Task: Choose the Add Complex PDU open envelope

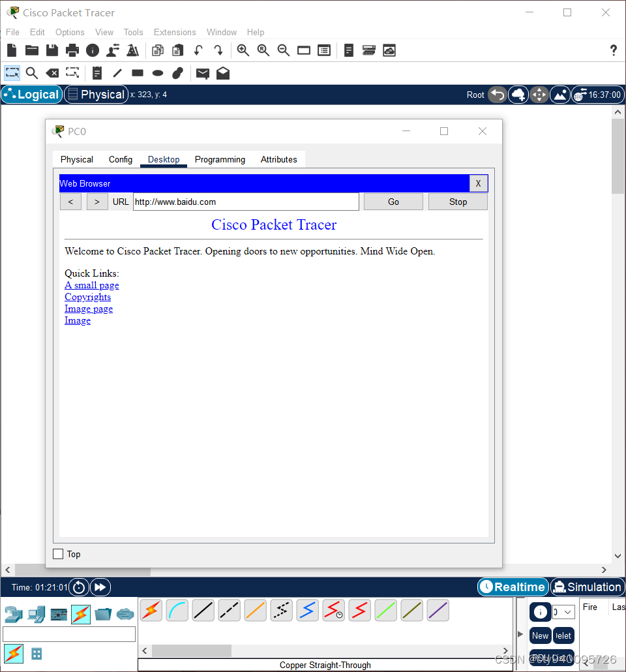Action: 223,73
